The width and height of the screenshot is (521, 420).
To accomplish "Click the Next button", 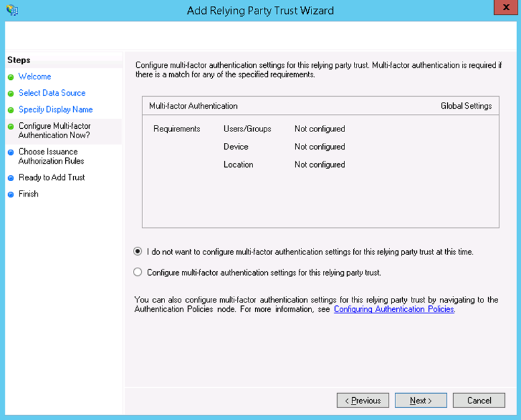I will 421,401.
